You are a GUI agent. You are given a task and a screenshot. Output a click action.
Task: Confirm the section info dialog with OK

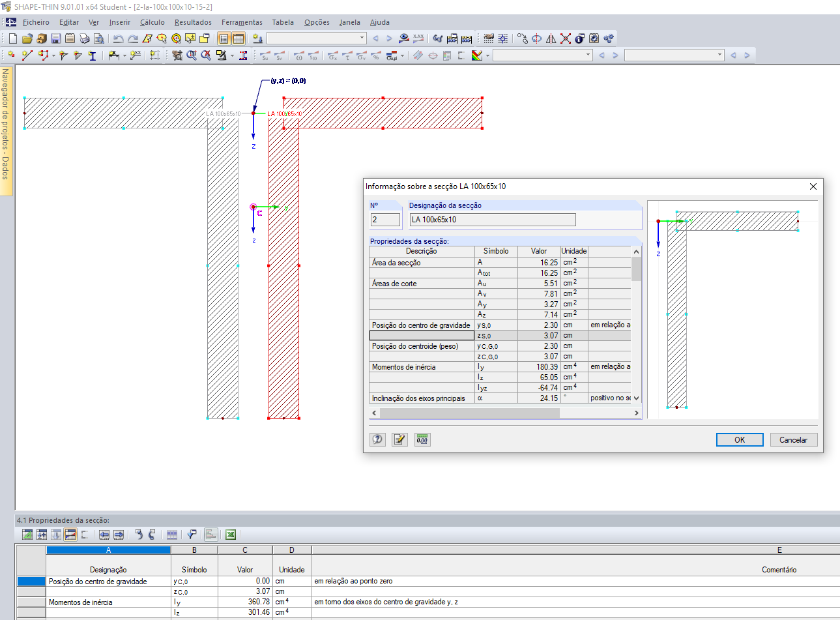click(x=740, y=439)
